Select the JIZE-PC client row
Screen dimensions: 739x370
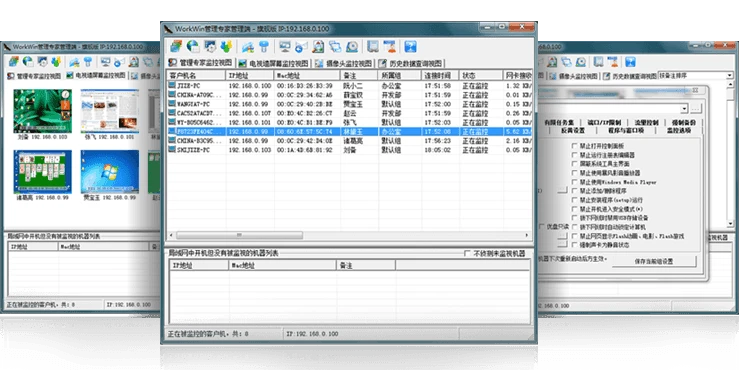click(x=350, y=86)
